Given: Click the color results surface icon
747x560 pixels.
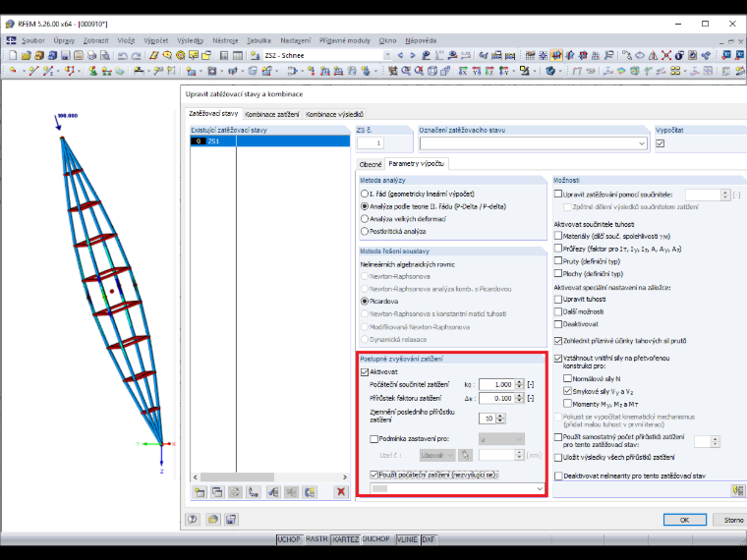Looking at the screenshot, I should pyautogui.click(x=621, y=72).
